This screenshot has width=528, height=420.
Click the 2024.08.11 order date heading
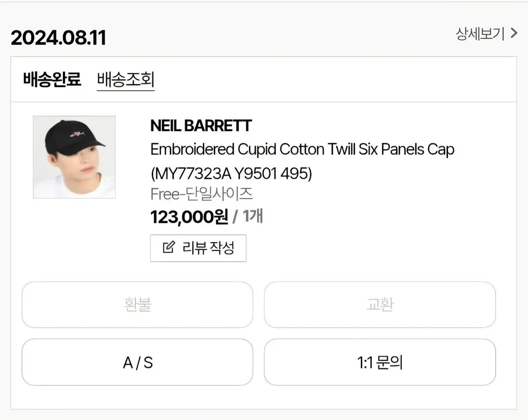[58, 38]
